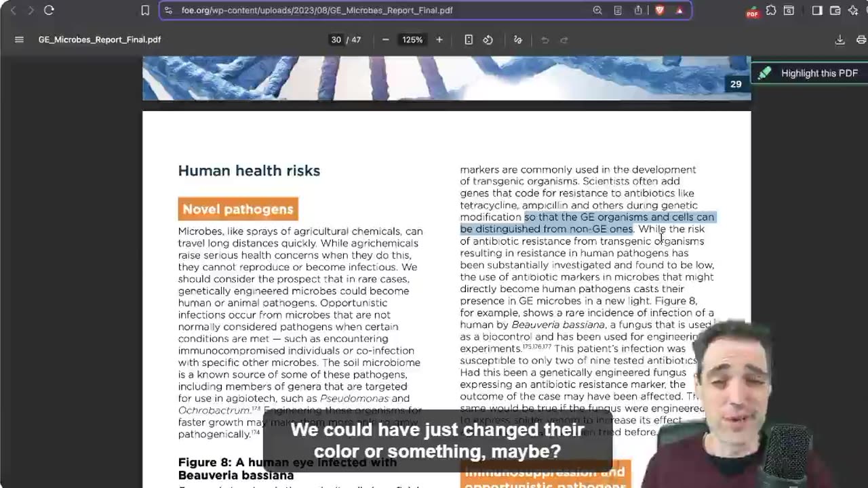This screenshot has width=868, height=488.
Task: Open the tab search icon
Action: (789, 10)
